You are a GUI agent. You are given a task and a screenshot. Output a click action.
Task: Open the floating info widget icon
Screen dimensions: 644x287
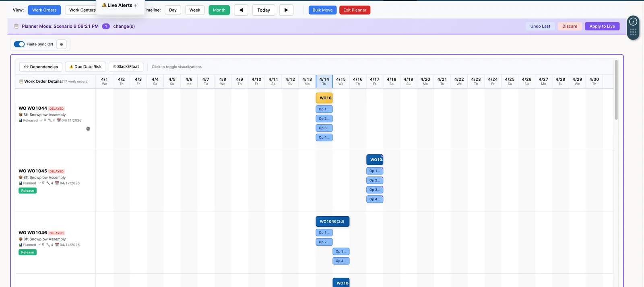pos(633,22)
